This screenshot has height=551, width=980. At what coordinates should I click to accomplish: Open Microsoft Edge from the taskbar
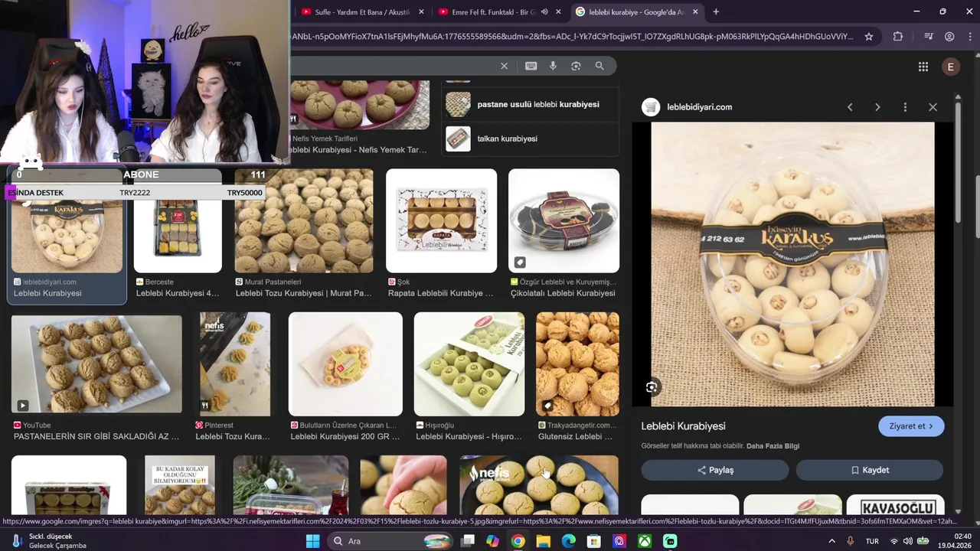click(x=568, y=541)
